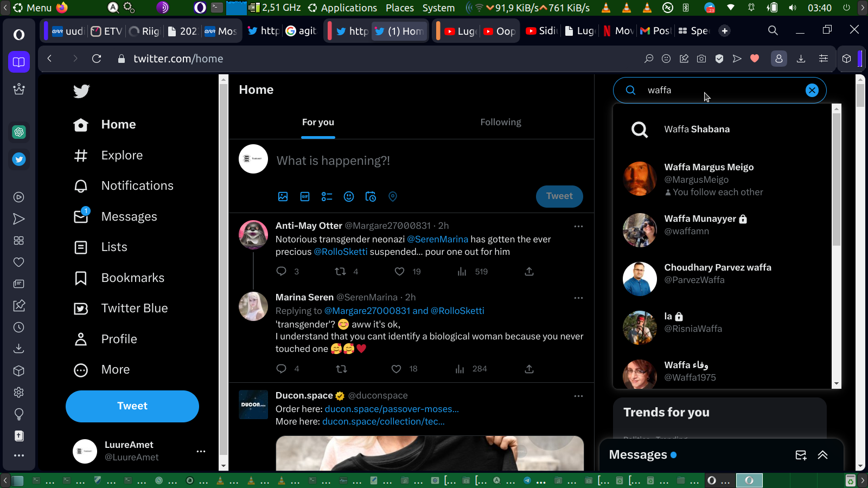Post with the composer Tweet button
The width and height of the screenshot is (868, 488).
coord(559,196)
